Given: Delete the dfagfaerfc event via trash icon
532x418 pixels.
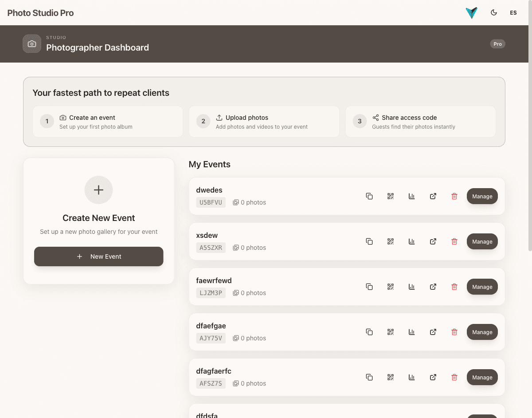Looking at the screenshot, I should (454, 377).
